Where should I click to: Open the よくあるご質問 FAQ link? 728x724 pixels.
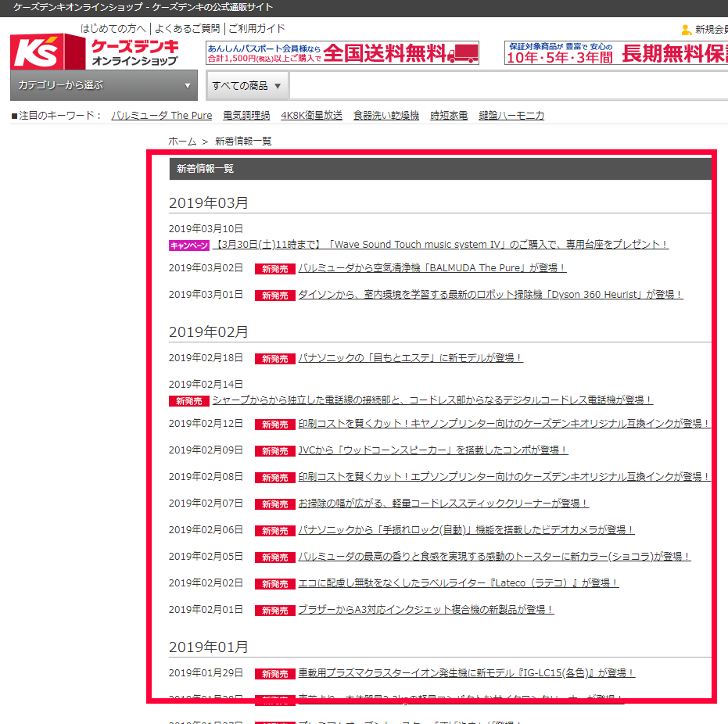pyautogui.click(x=187, y=29)
